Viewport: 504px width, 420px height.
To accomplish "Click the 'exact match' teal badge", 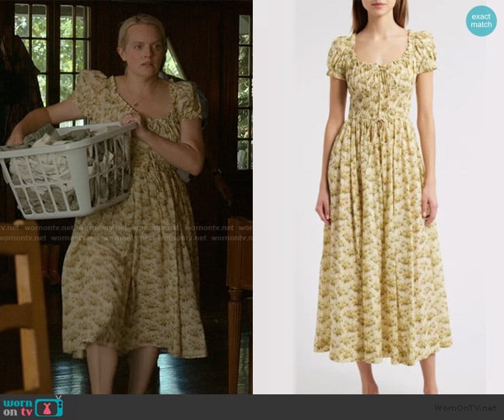I will tap(481, 21).
